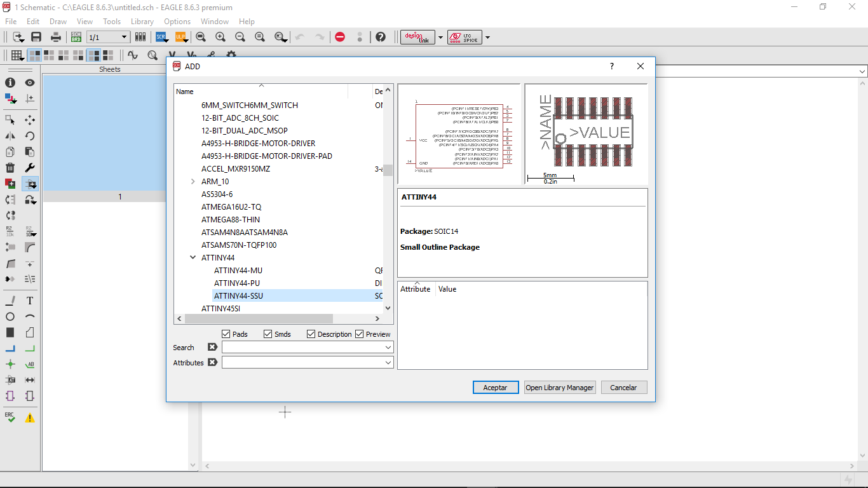The height and width of the screenshot is (488, 868).
Task: Uncheck the Pads checkbox
Action: [226, 334]
